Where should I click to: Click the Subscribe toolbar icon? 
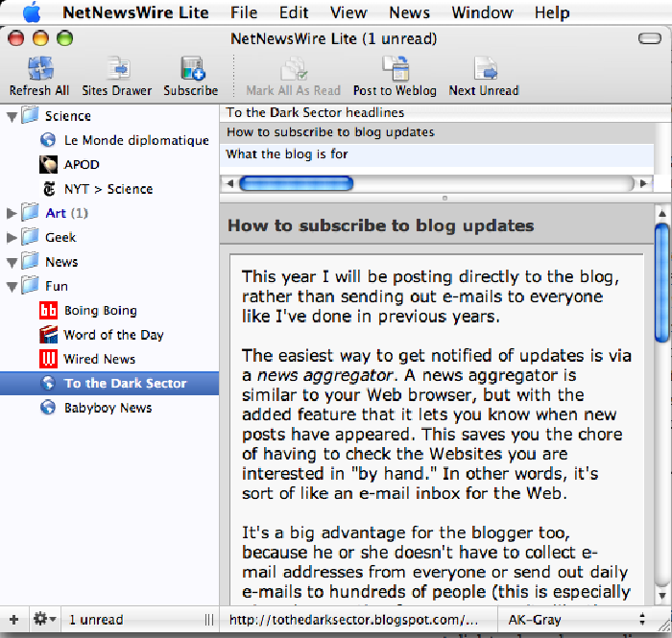tap(192, 68)
